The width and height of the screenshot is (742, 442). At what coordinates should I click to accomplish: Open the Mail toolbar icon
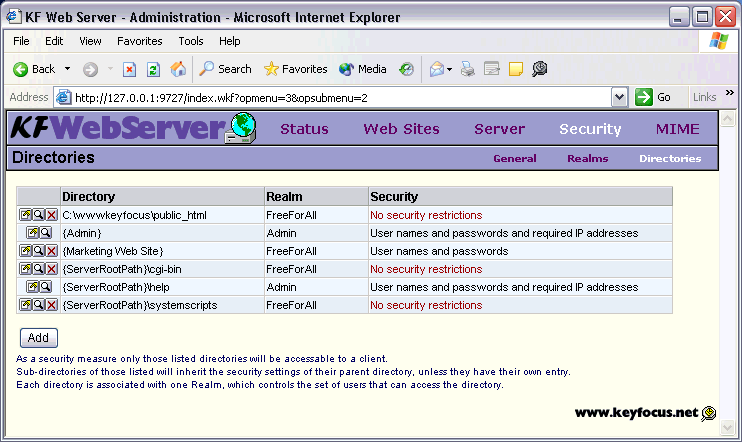(x=437, y=69)
